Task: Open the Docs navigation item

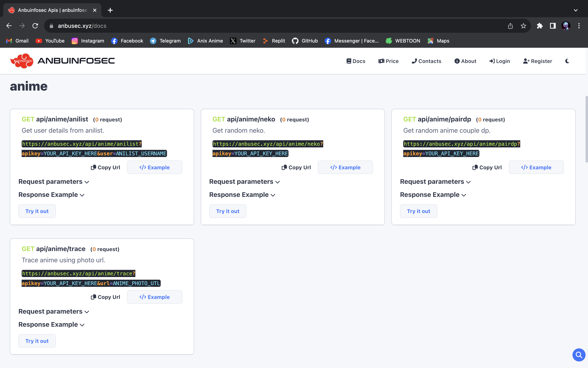Action: 356,61
